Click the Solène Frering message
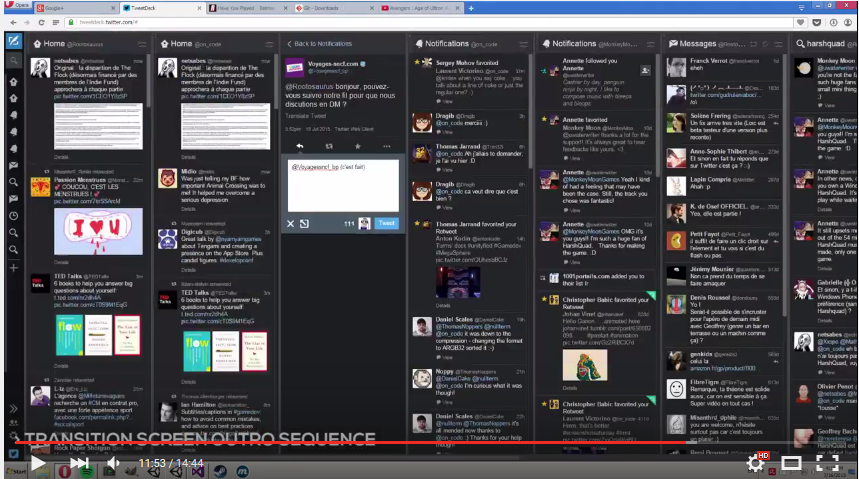 pos(724,127)
